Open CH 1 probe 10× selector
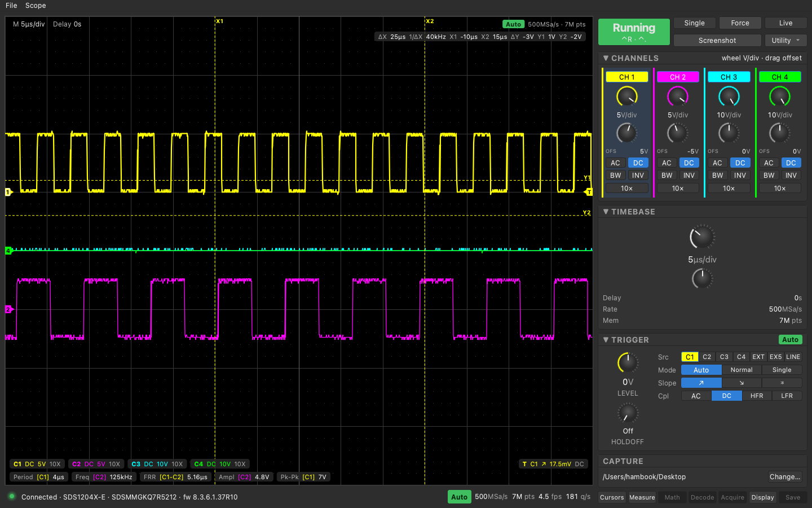Viewport: 812px width, 508px height. click(626, 189)
